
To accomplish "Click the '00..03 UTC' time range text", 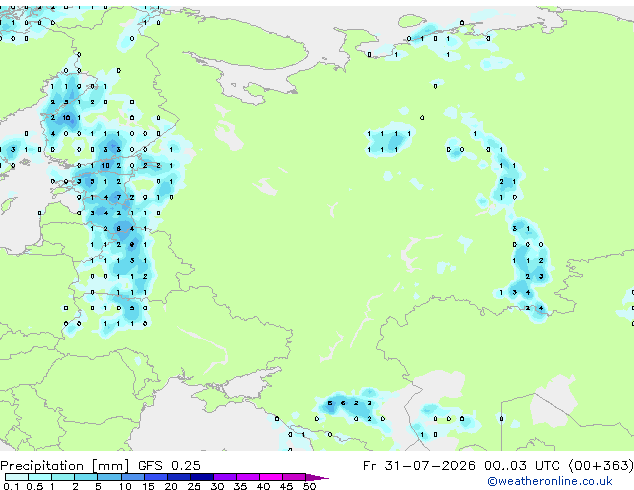I will (522, 466).
